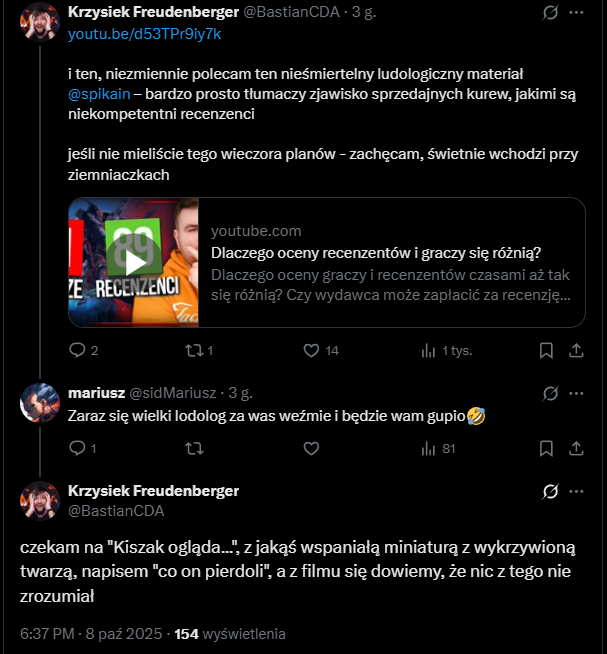Open the youtu.be/d53TPr9iy7k link
The height and width of the screenshot is (654, 607).
tap(144, 34)
